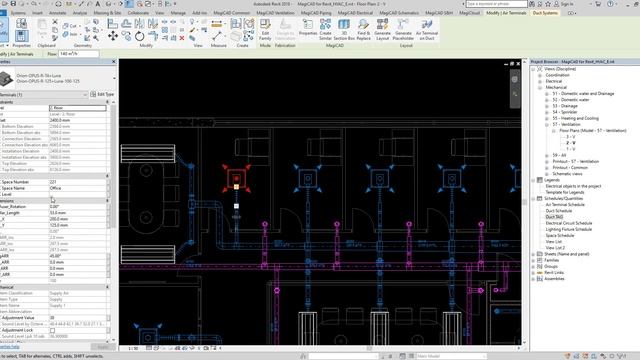Screen dimensions: 640x360
Task: Expand the Coordination node in Project Browser
Action: [x=540, y=75]
